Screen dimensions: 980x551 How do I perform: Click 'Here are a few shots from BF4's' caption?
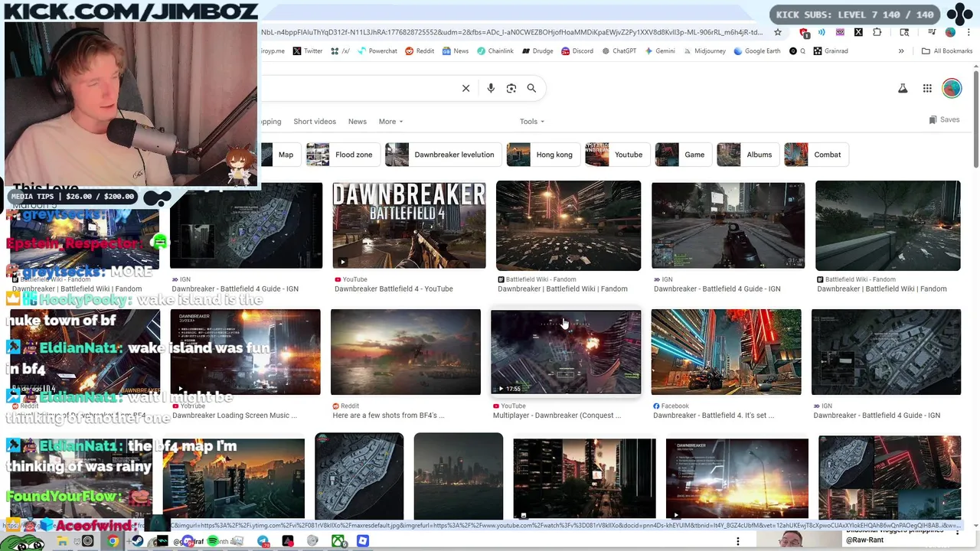pos(388,416)
